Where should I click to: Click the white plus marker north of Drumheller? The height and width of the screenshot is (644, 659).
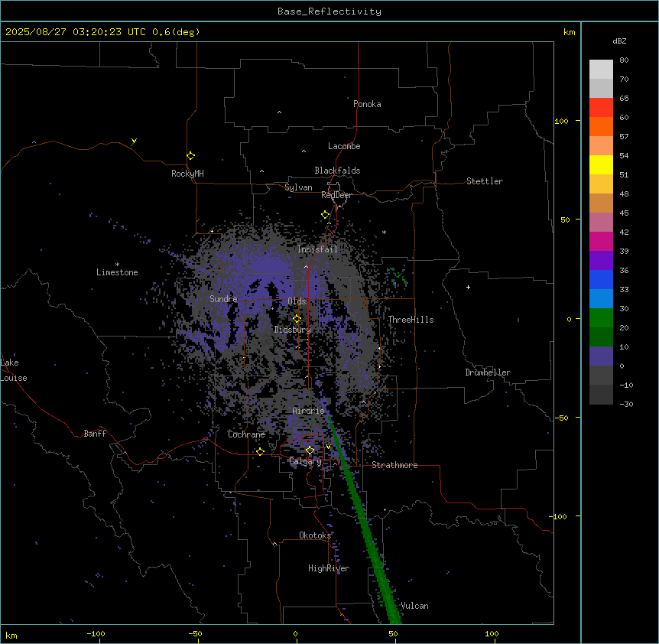click(x=468, y=287)
